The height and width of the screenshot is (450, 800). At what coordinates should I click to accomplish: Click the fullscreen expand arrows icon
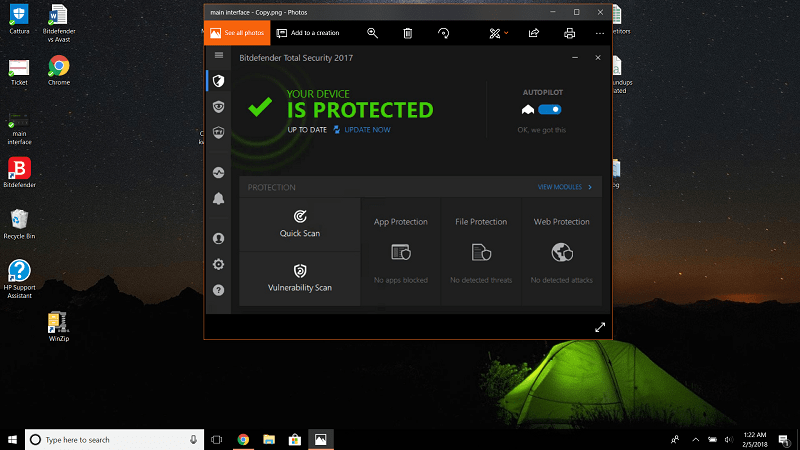pos(600,328)
